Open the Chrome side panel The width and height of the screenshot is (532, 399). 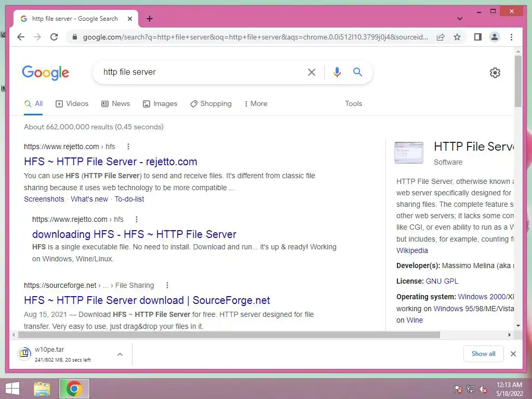click(478, 37)
